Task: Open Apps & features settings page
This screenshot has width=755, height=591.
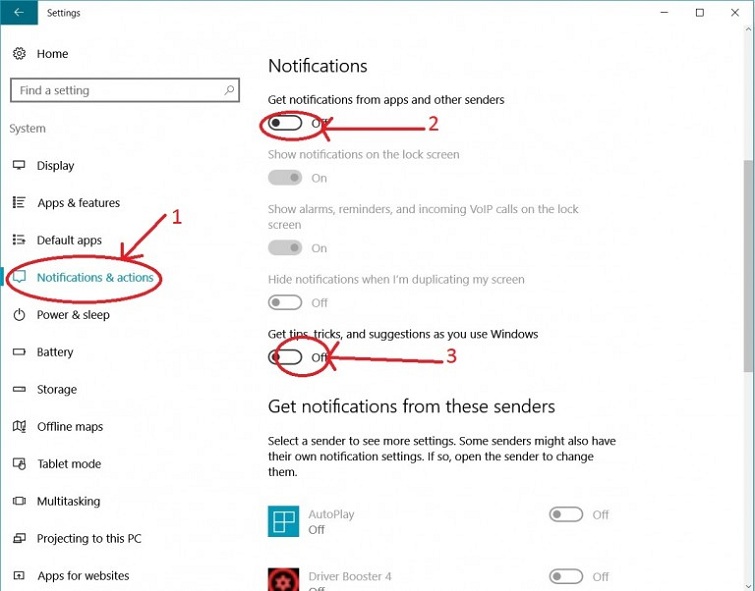Action: point(78,203)
